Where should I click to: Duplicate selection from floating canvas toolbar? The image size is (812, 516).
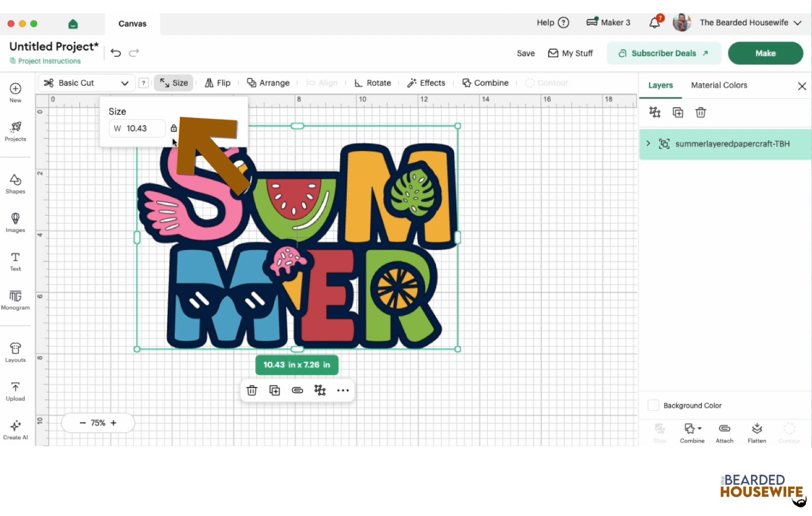275,390
